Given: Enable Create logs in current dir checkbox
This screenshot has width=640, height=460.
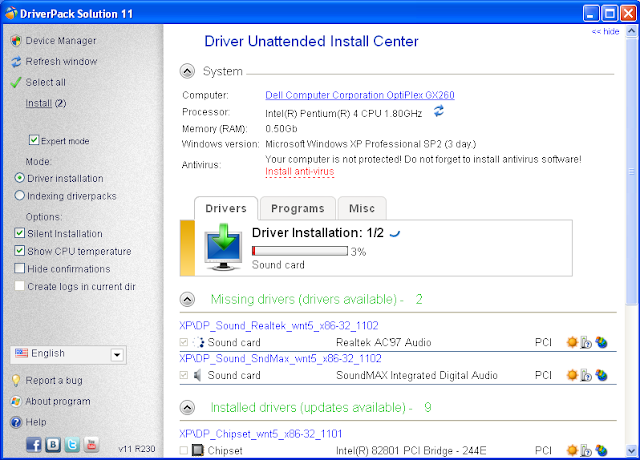Looking at the screenshot, I should click(x=19, y=286).
